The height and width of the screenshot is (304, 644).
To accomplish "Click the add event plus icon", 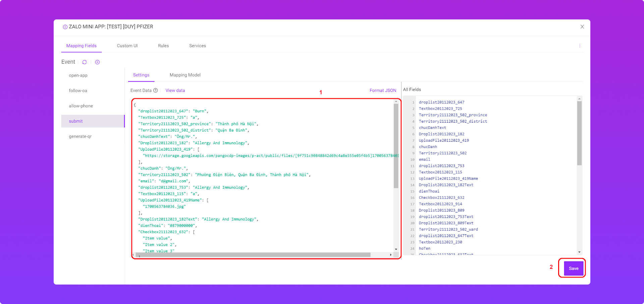I will [97, 62].
